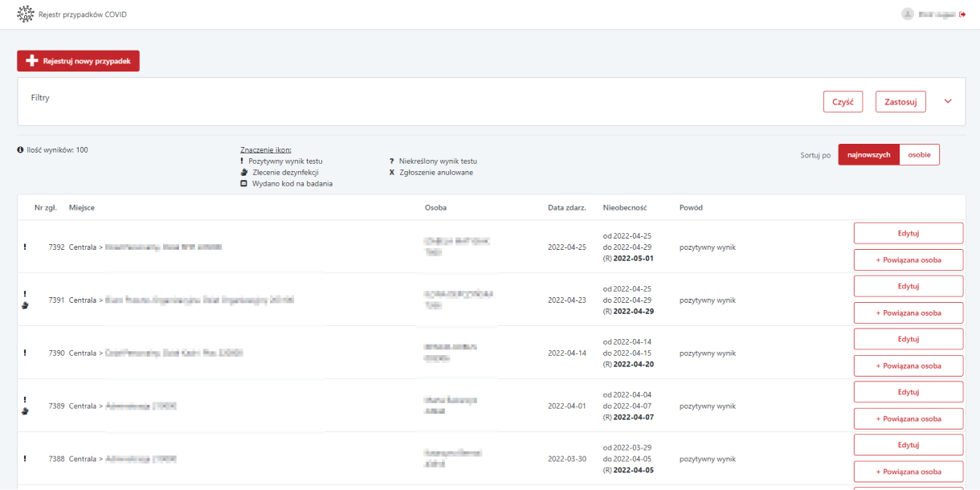Click the Data zdarz. column header

click(x=566, y=207)
